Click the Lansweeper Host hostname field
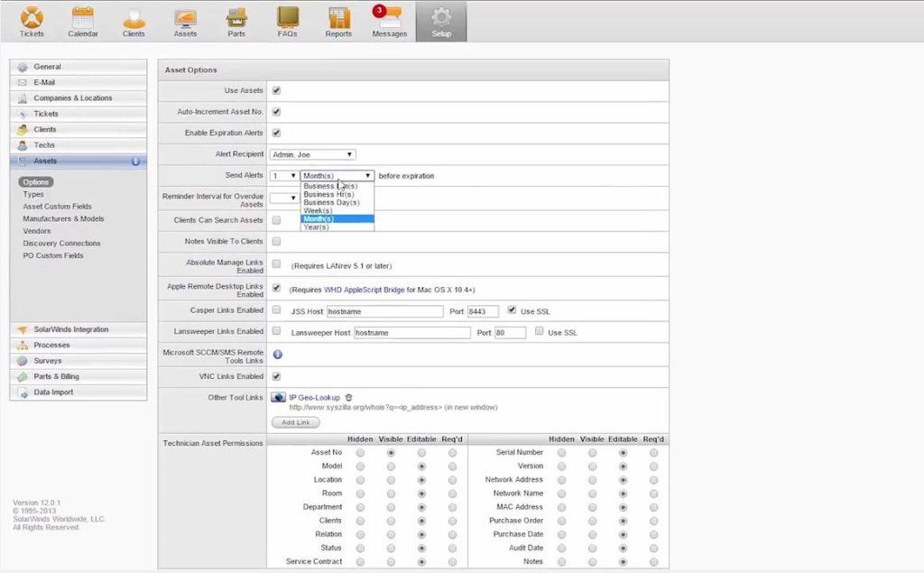924x573 pixels. tap(411, 332)
